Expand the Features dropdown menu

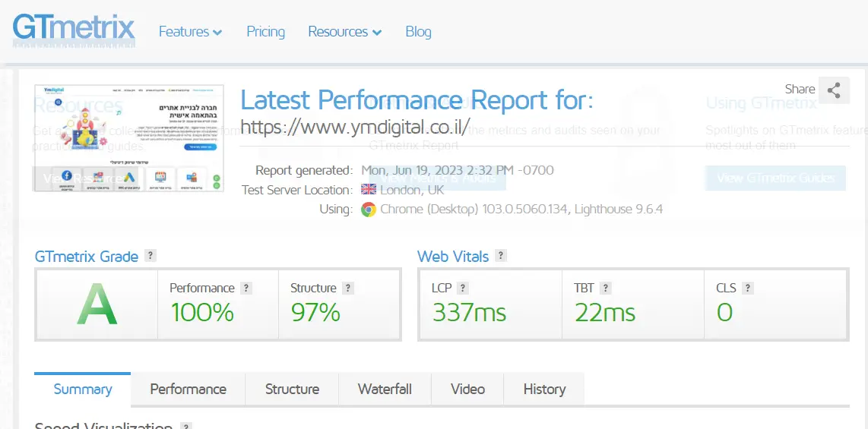click(x=190, y=32)
